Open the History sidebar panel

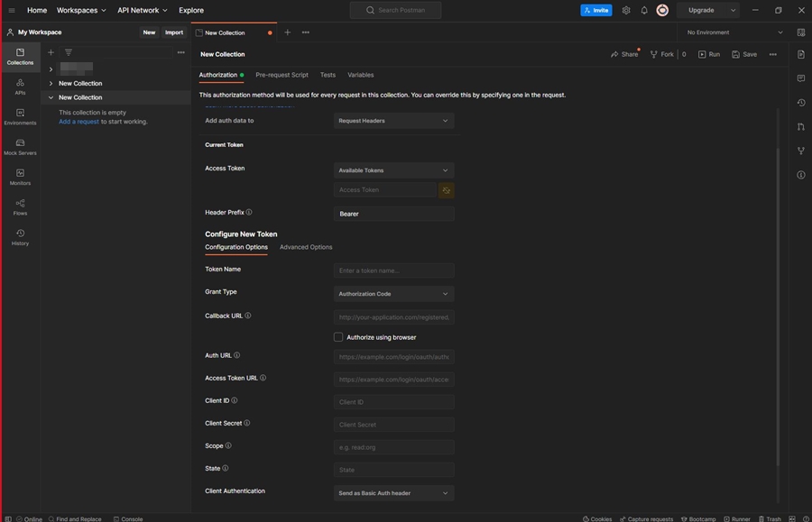(20, 237)
